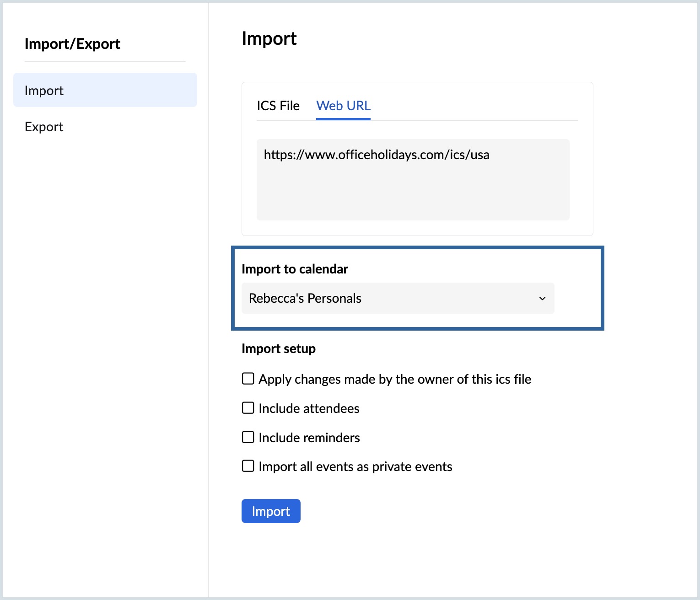Click the dropdown chevron for Import to calendar
The width and height of the screenshot is (700, 600).
(x=542, y=298)
